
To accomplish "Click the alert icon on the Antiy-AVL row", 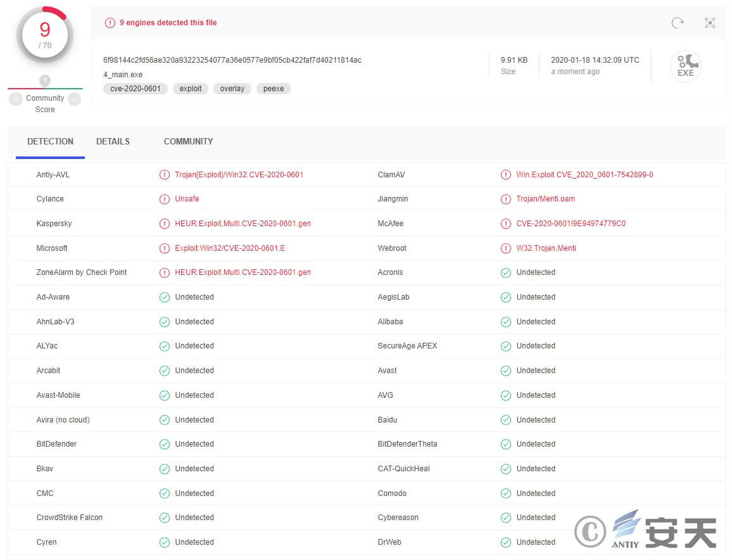I will coord(165,175).
